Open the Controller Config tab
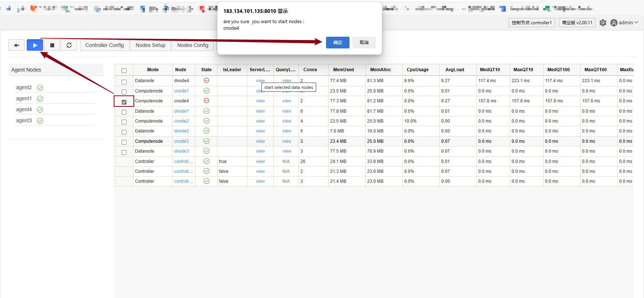Image resolution: width=644 pixels, height=298 pixels. [x=105, y=45]
